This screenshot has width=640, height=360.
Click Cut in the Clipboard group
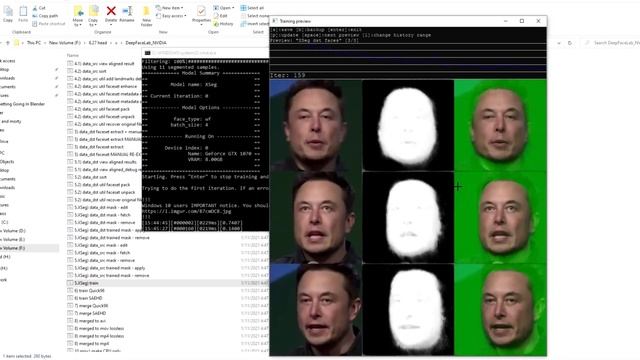[39, 8]
